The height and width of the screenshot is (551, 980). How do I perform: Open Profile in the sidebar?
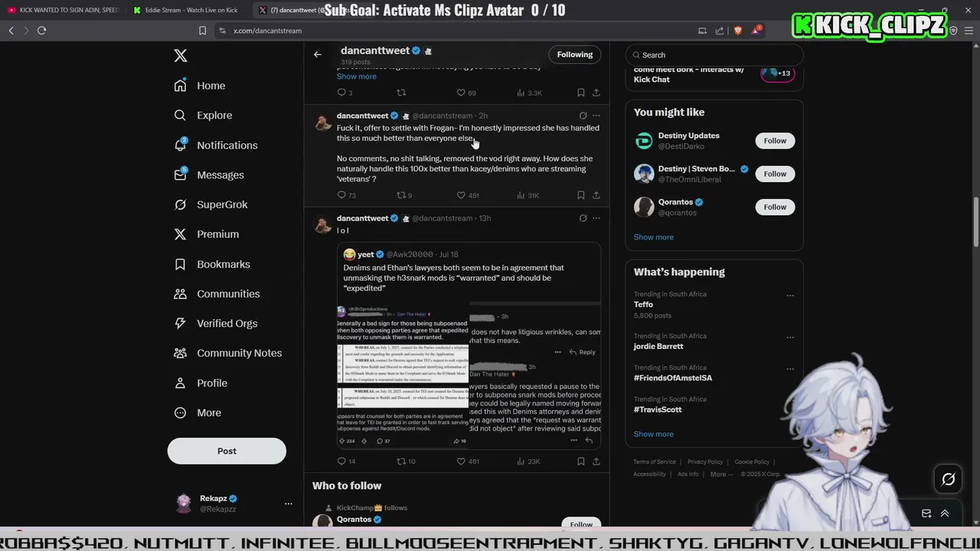200,383
